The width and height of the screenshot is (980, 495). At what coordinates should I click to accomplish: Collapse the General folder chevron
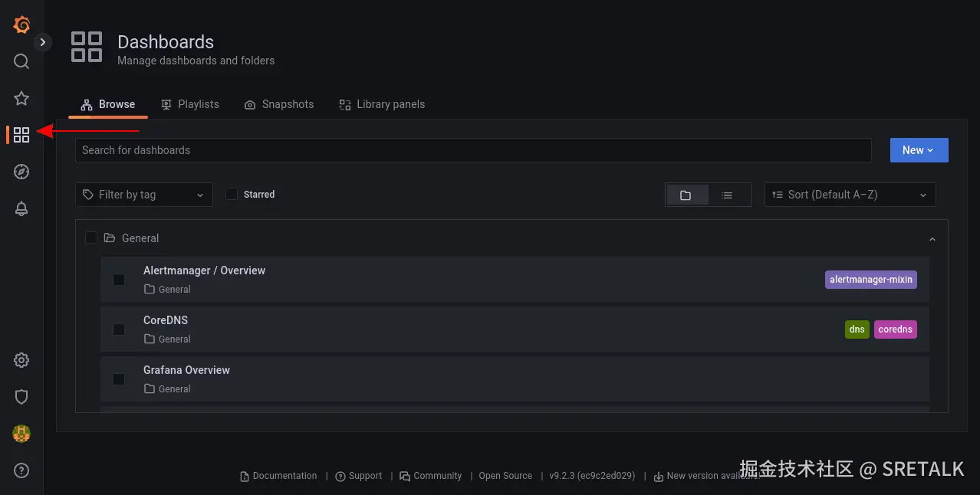point(932,239)
